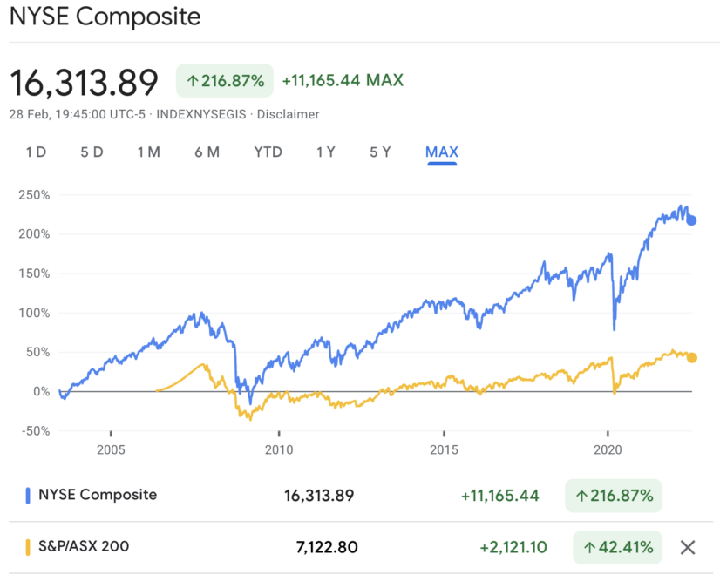Viewport: 720px width, 588px height.
Task: Select the MAX time range tab
Action: coord(442,152)
